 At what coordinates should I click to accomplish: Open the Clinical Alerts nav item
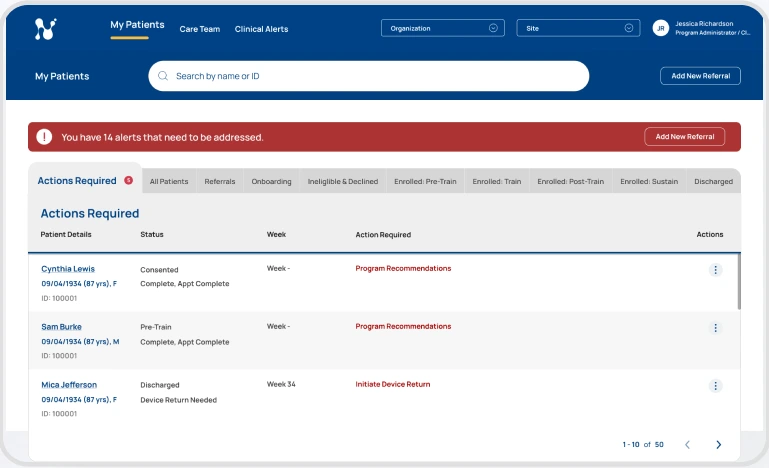261,29
